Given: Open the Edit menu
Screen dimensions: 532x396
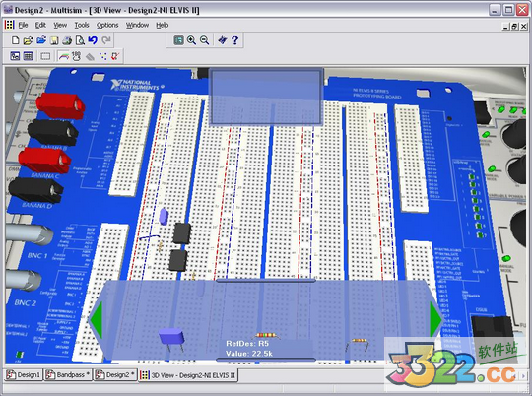Looking at the screenshot, I should tap(40, 25).
